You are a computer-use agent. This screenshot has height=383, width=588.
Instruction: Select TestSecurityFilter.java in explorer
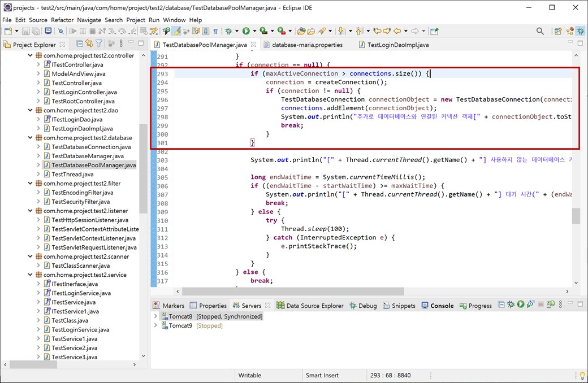pyautogui.click(x=81, y=202)
